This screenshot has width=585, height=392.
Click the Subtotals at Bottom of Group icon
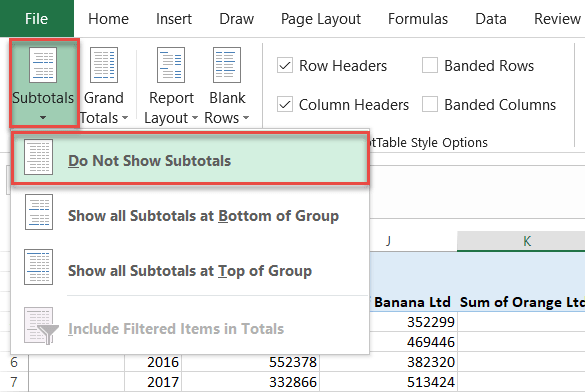point(39,212)
